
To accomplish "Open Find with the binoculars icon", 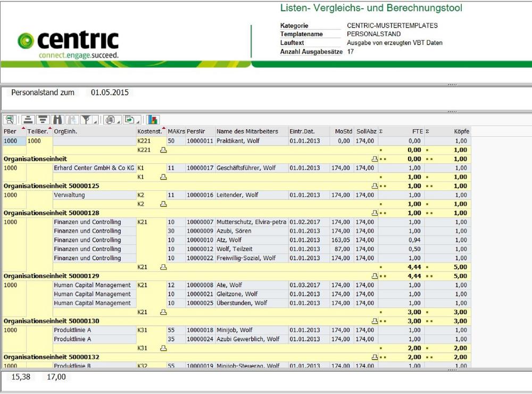I will 57,120.
